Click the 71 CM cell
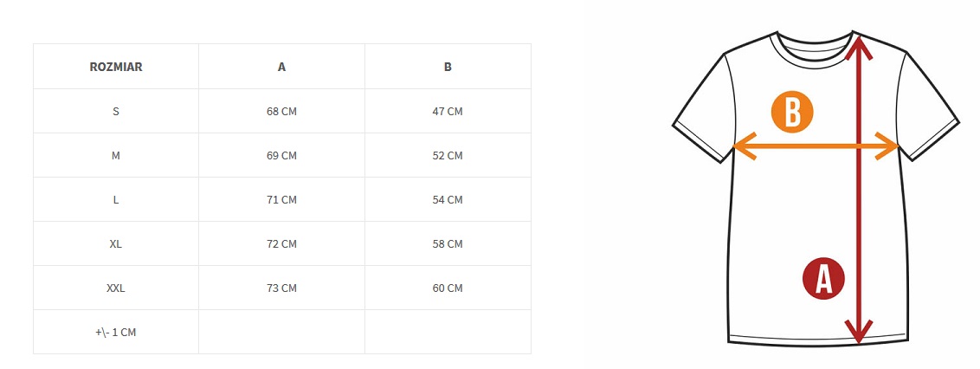This screenshot has height=369, width=980. [x=281, y=200]
